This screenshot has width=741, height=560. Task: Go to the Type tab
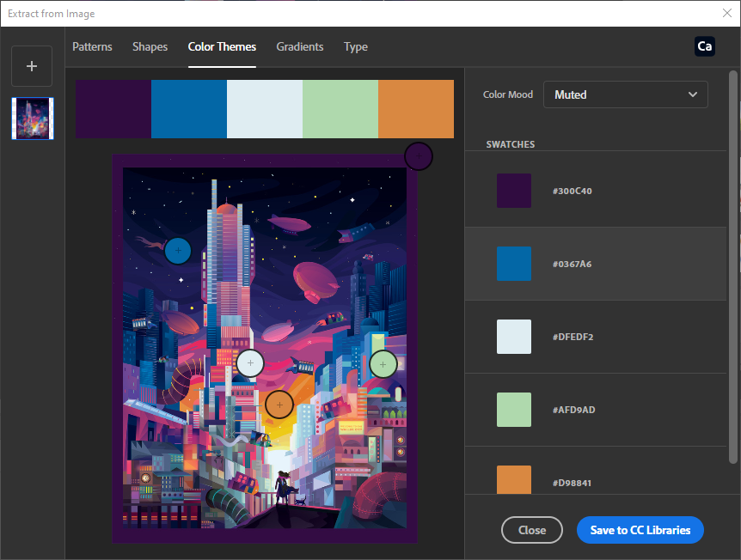356,46
